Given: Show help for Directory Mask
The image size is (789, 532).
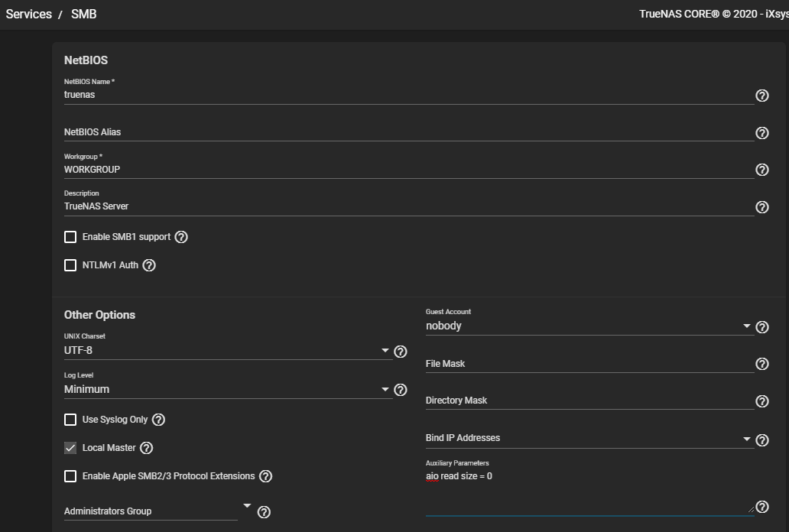Looking at the screenshot, I should tap(761, 401).
